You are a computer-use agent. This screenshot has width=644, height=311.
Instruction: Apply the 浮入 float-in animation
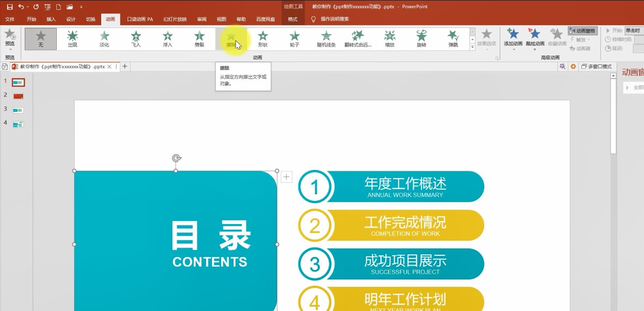coord(168,39)
